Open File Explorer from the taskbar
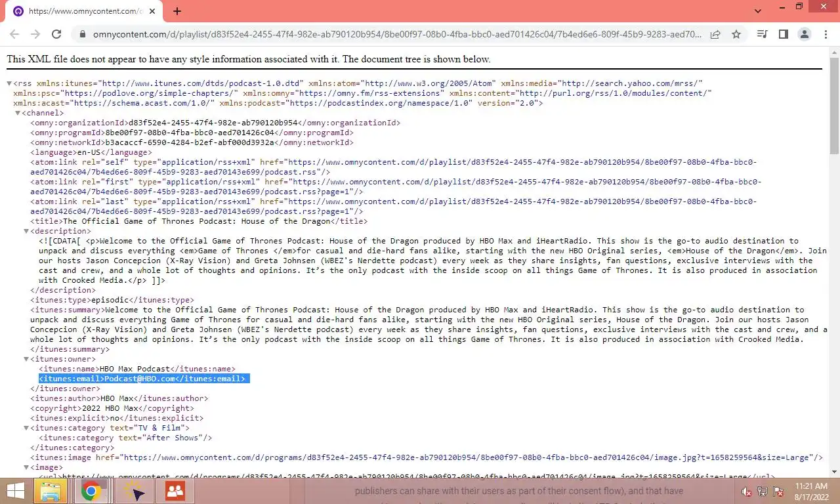 pyautogui.click(x=52, y=491)
